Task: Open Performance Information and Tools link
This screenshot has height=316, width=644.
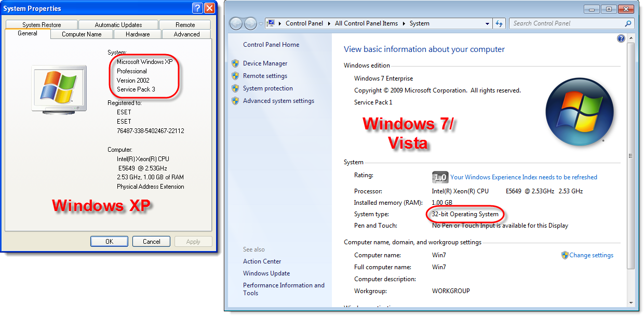Action: coord(284,289)
